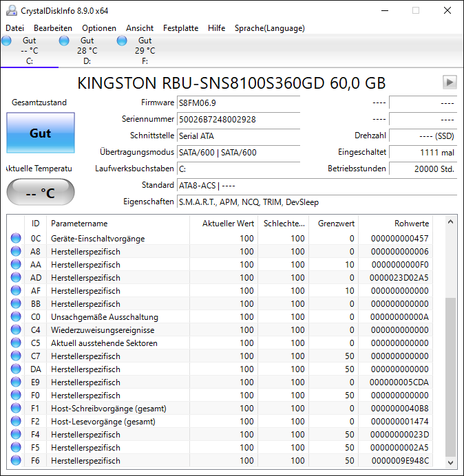The image size is (464, 476).
Task: Click scrollbar up arrow in attribute list
Action: (x=451, y=222)
